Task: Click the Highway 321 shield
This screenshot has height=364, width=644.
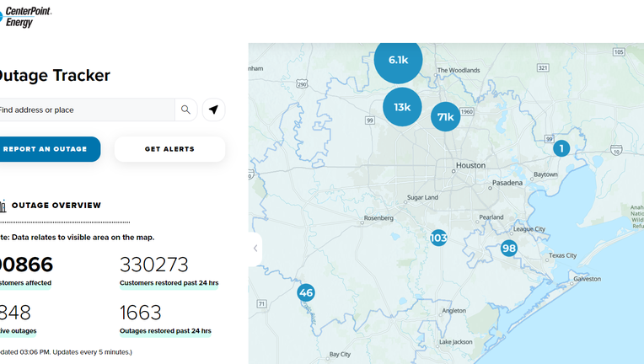Action: (x=543, y=67)
